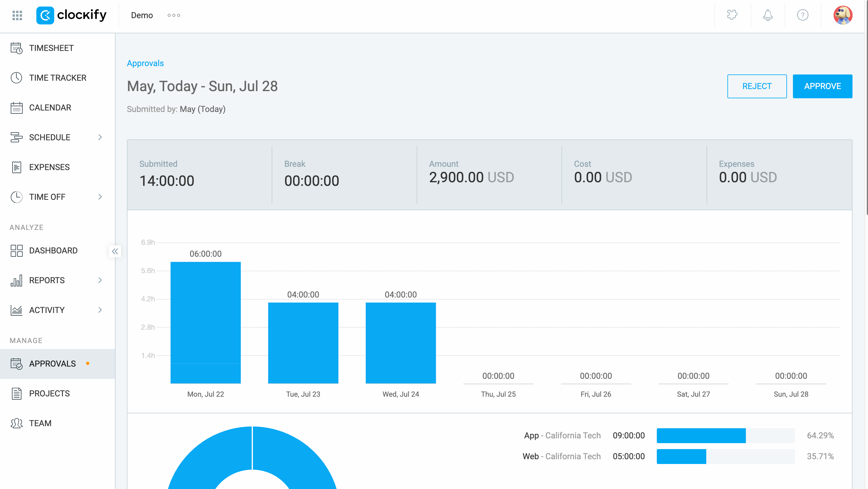Expand the Schedule submenu chevron
This screenshot has width=868, height=489.
[x=100, y=137]
